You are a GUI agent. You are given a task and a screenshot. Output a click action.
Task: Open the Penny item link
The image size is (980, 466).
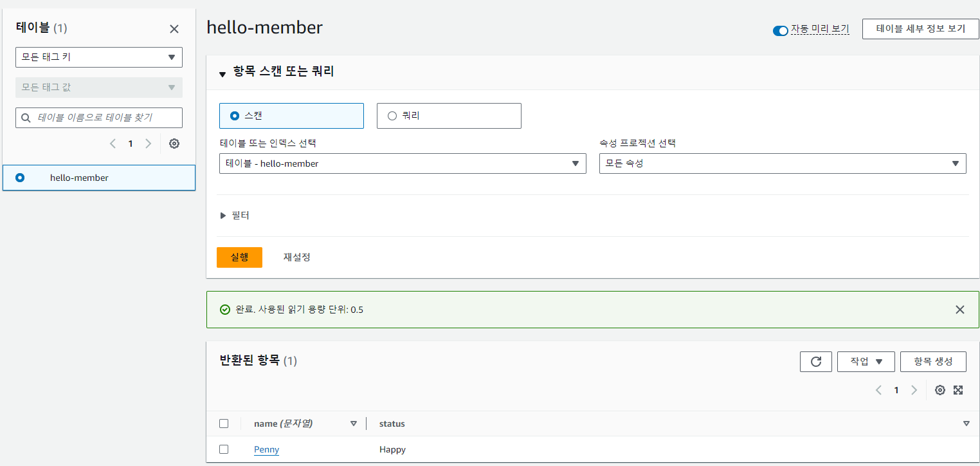coord(266,449)
